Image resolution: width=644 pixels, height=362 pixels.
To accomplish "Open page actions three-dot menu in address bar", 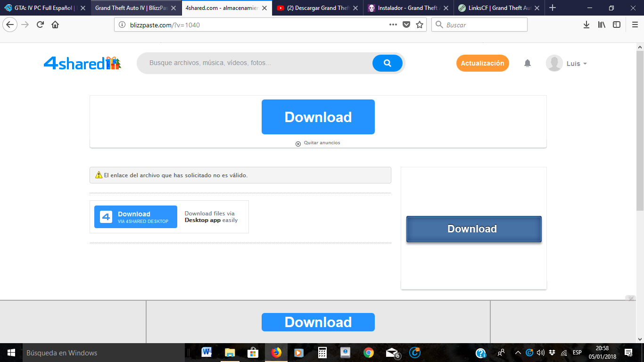I will pyautogui.click(x=393, y=25).
